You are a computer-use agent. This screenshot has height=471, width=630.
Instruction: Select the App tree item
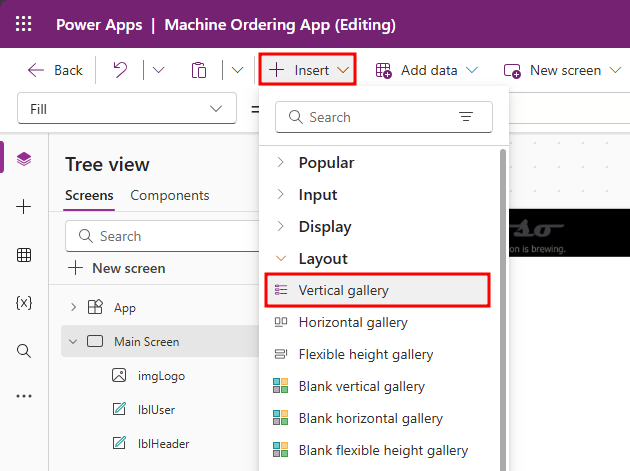(x=125, y=308)
